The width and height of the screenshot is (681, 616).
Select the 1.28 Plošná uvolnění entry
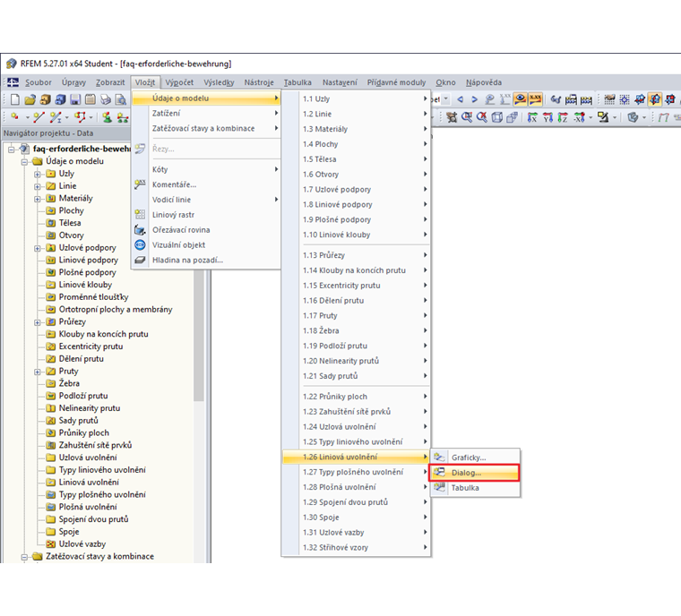tap(356, 487)
